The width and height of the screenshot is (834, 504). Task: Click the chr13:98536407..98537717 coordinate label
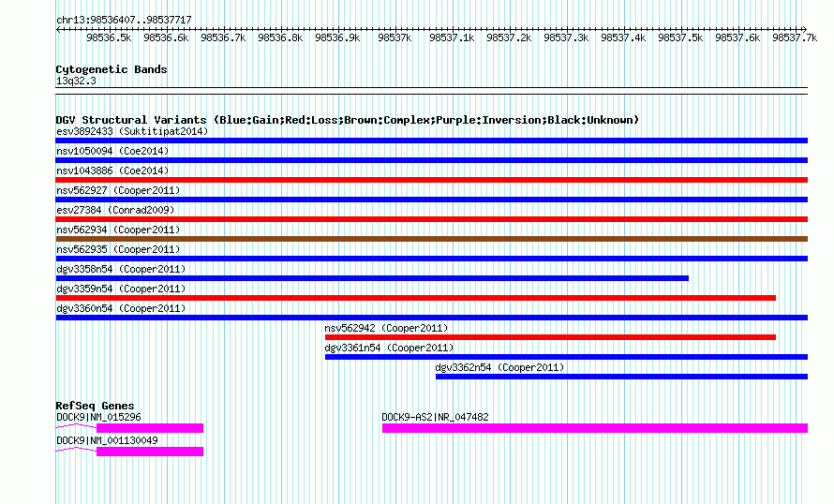[x=124, y=20]
